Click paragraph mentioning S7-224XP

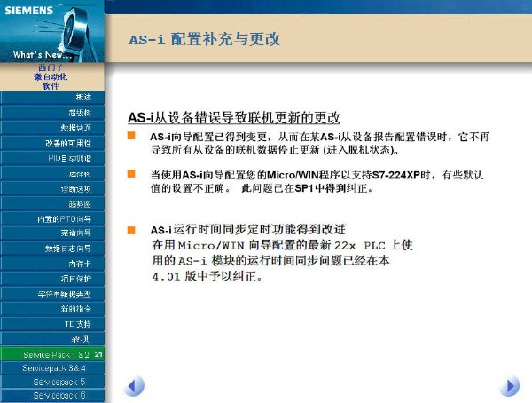coord(317,181)
